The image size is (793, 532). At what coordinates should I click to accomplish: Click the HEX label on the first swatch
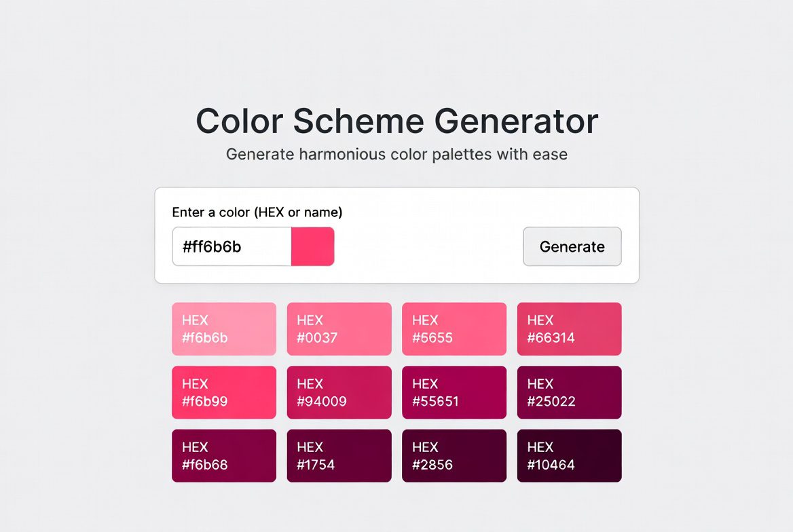pyautogui.click(x=194, y=320)
